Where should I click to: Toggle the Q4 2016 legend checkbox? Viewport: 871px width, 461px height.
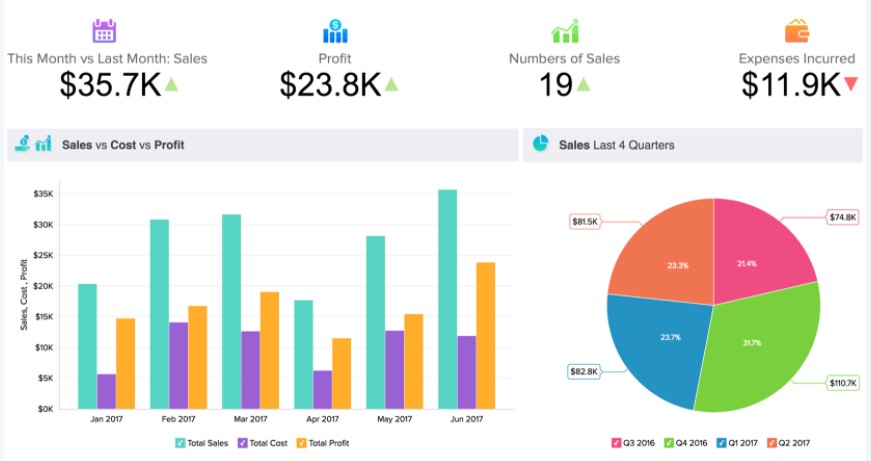[x=671, y=442]
